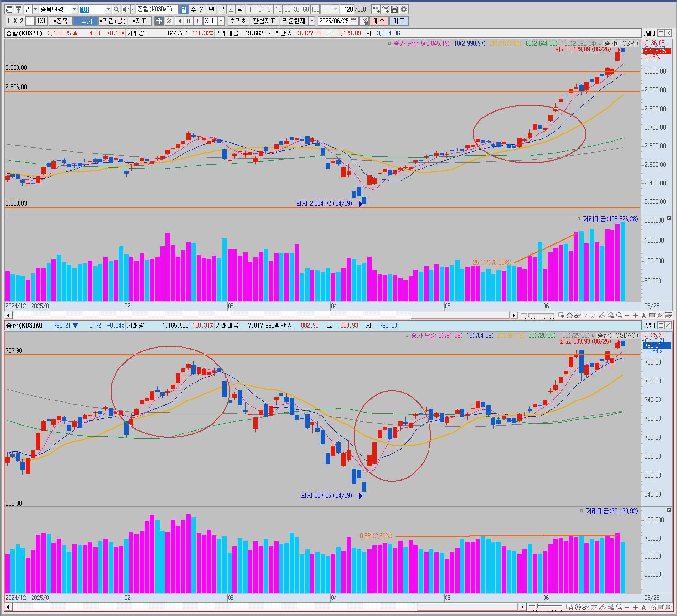Click the pin icon in top-left toolbar
Image resolution: width=677 pixels, height=616 pixels.
(18, 9)
